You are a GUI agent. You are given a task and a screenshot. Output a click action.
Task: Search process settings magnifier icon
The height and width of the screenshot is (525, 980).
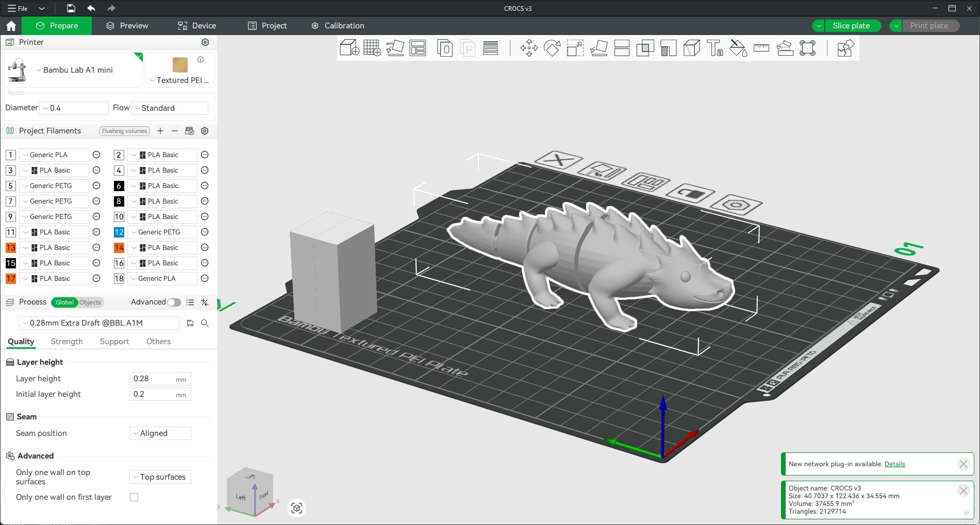[205, 323]
